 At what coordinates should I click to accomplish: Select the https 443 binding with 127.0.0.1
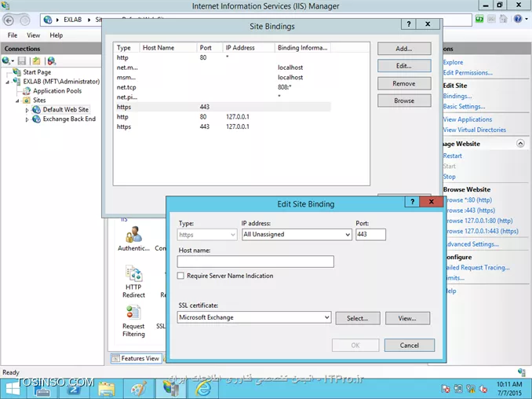pos(223,126)
